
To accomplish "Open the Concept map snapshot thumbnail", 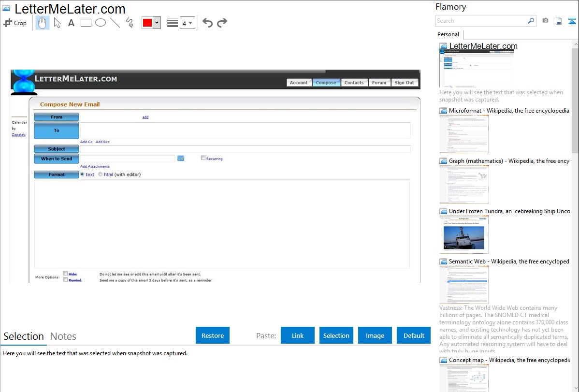I will click(x=464, y=378).
